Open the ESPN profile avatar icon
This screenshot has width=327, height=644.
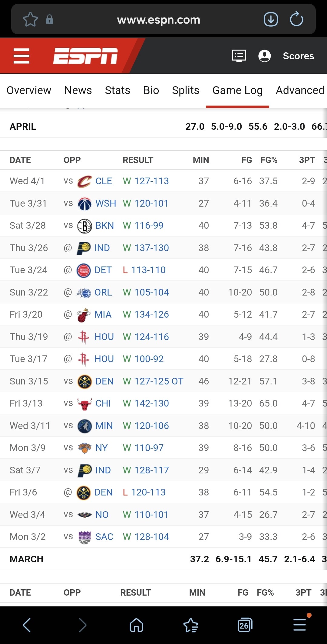coord(264,56)
